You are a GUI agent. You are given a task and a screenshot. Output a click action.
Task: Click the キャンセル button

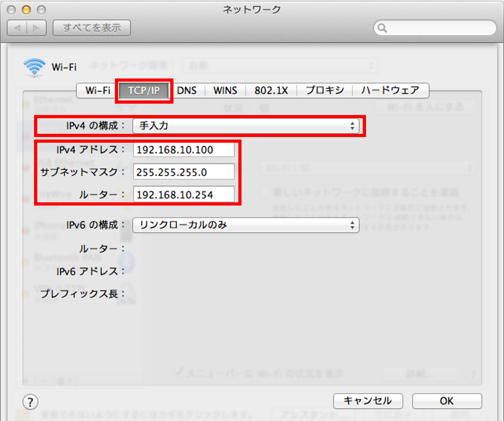coord(368,401)
